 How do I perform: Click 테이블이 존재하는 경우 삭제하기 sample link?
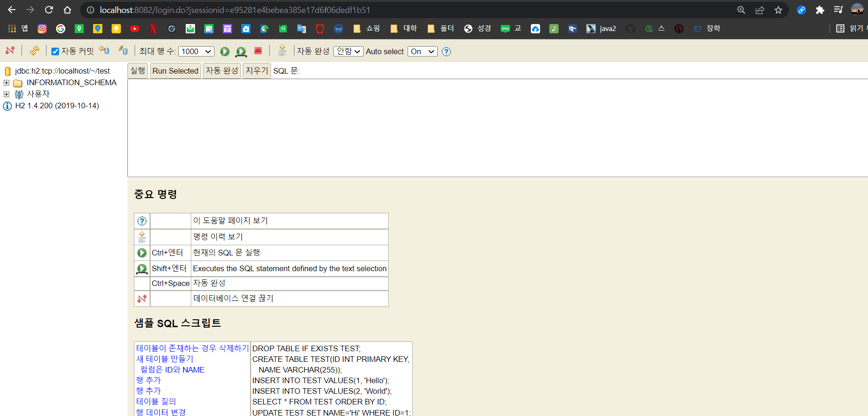[192, 348]
